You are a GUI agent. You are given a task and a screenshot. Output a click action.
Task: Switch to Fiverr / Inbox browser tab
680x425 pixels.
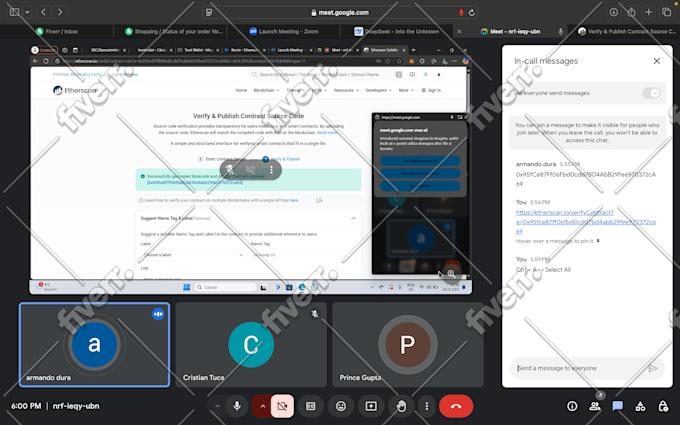pyautogui.click(x=57, y=31)
